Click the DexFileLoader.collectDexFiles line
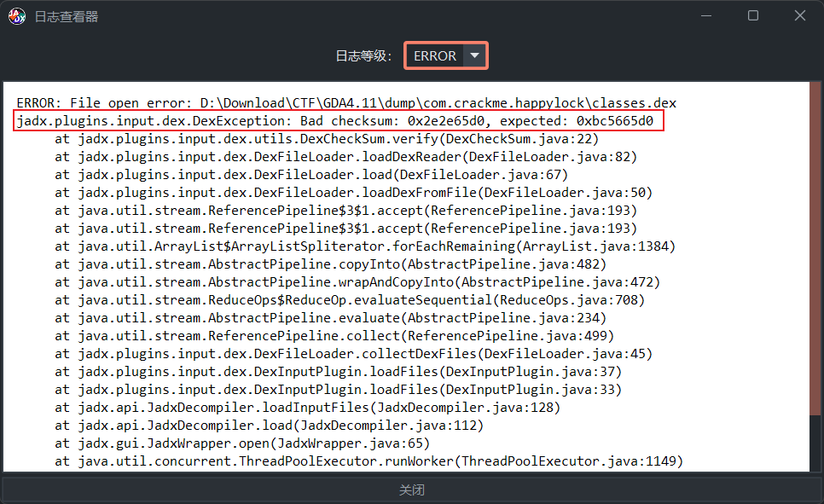824x504 pixels. click(x=353, y=353)
